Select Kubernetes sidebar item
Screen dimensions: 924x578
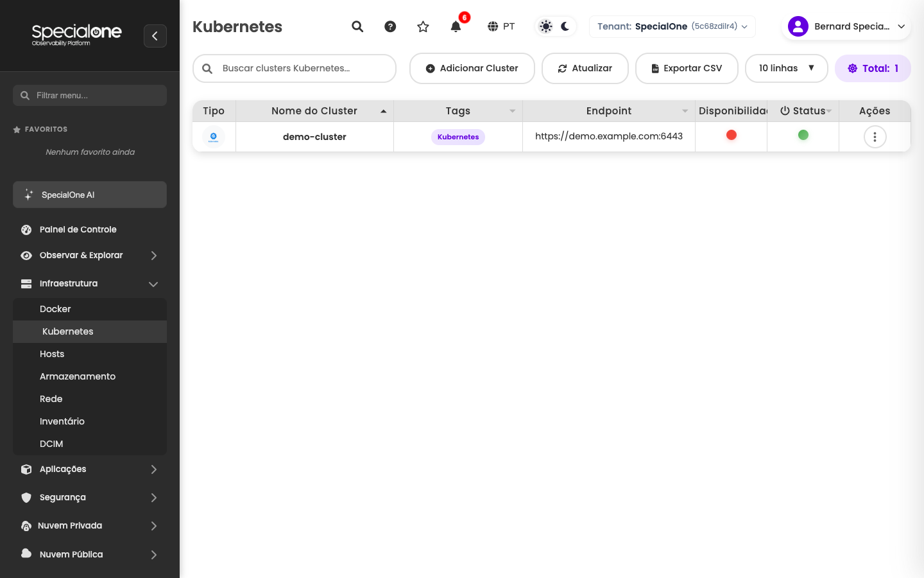pyautogui.click(x=90, y=331)
